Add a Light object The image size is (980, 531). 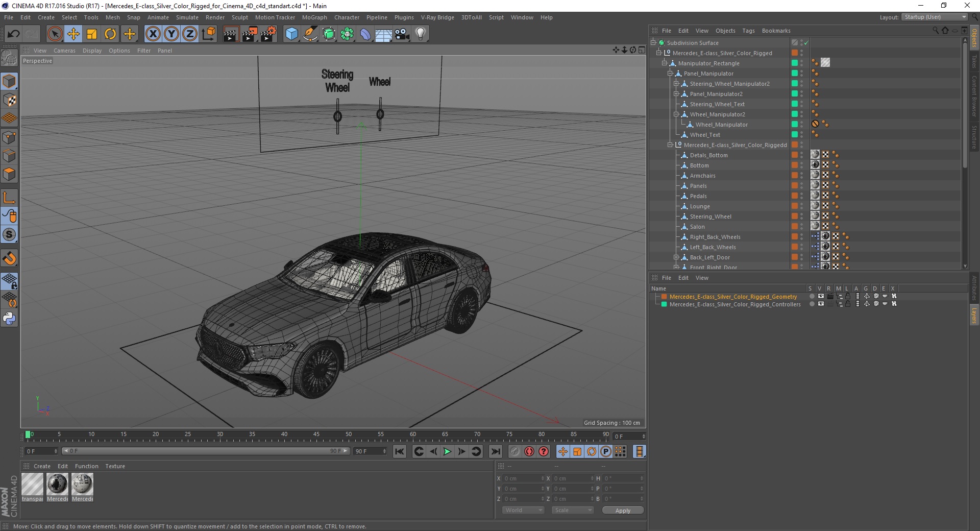[421, 34]
